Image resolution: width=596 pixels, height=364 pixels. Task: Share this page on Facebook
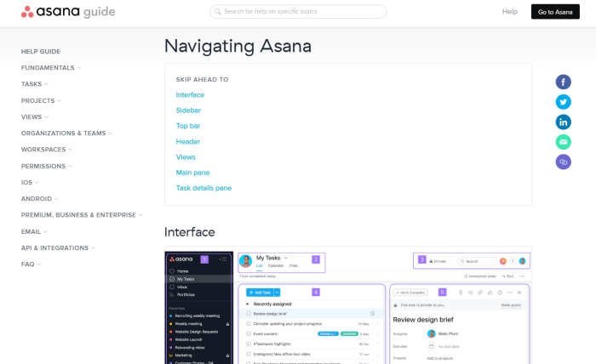pyautogui.click(x=563, y=82)
